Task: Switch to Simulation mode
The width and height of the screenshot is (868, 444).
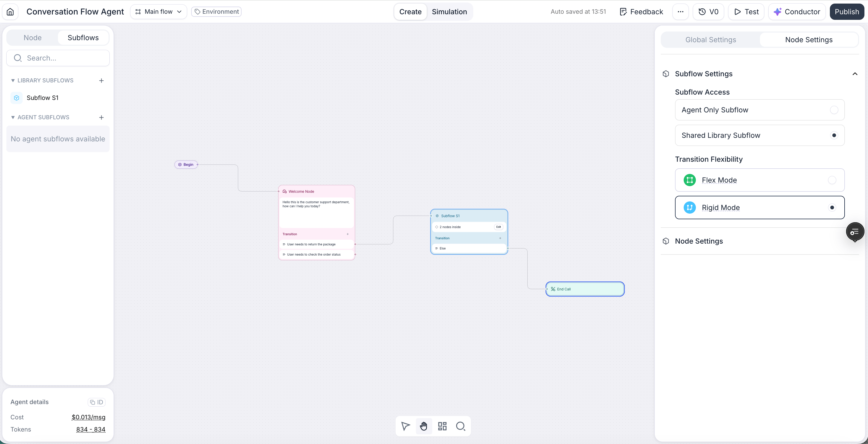Action: [450, 12]
